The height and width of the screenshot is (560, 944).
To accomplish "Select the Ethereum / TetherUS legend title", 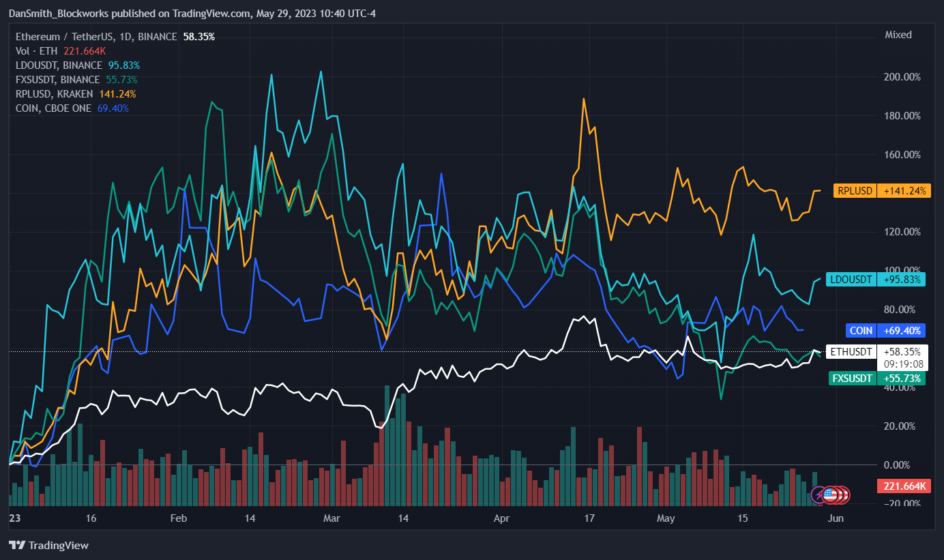I will click(x=96, y=37).
